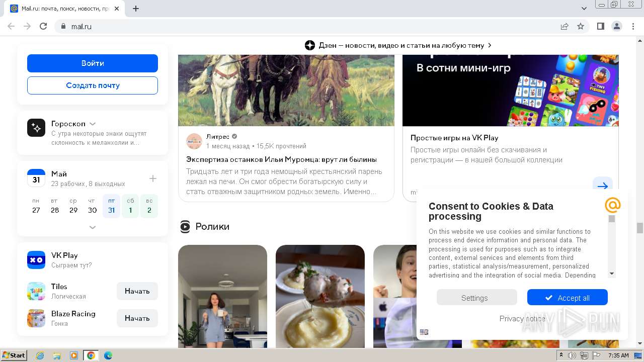Accept all cookies
This screenshot has width=644, height=362.
tap(568, 298)
